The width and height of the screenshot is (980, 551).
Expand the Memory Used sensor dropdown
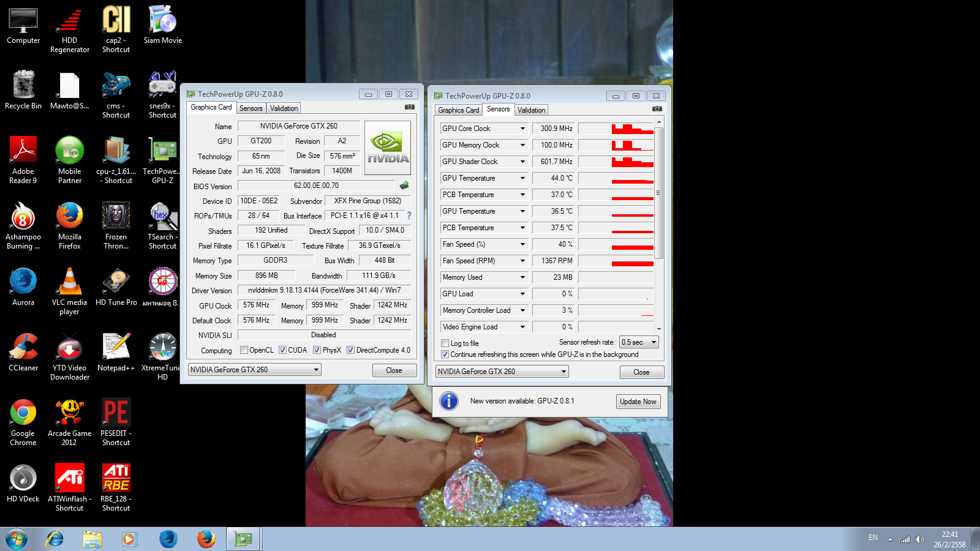522,277
